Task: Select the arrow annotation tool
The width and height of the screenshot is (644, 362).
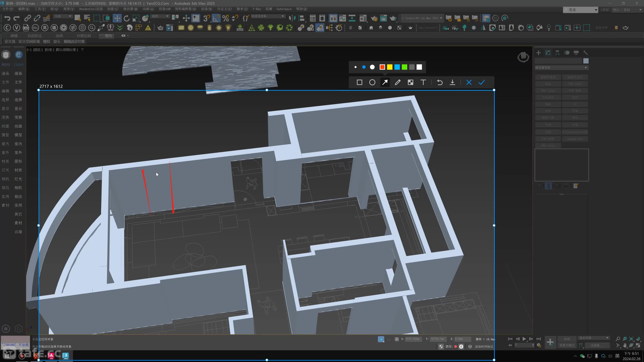Action: (385, 82)
